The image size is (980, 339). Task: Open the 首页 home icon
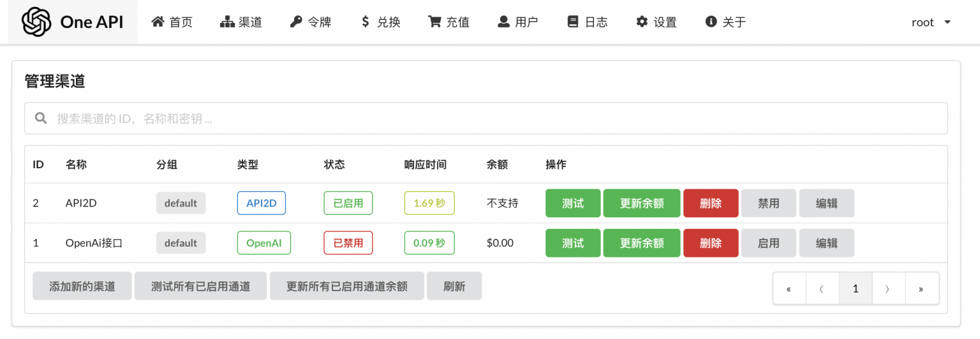[x=158, y=22]
